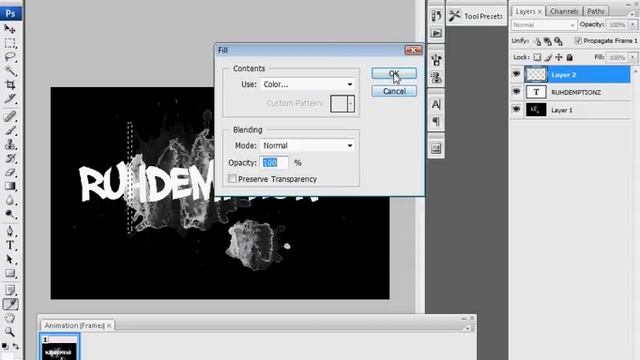This screenshot has height=360, width=640.
Task: Select the Lasso tool
Action: (x=10, y=57)
